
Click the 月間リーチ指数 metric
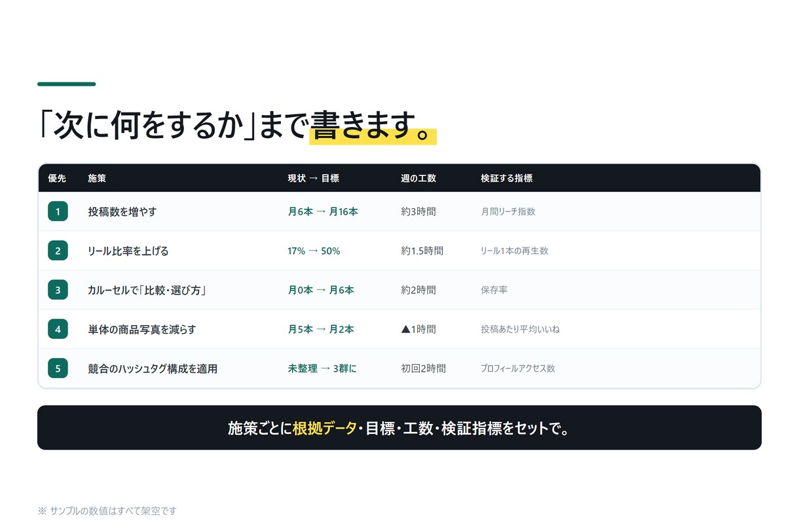coord(508,211)
